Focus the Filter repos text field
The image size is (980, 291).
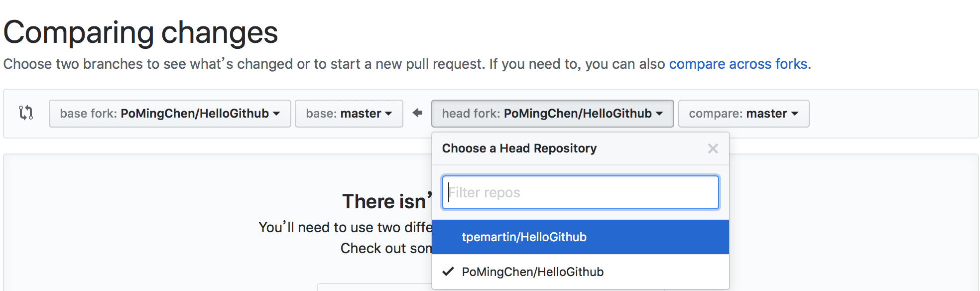(580, 192)
